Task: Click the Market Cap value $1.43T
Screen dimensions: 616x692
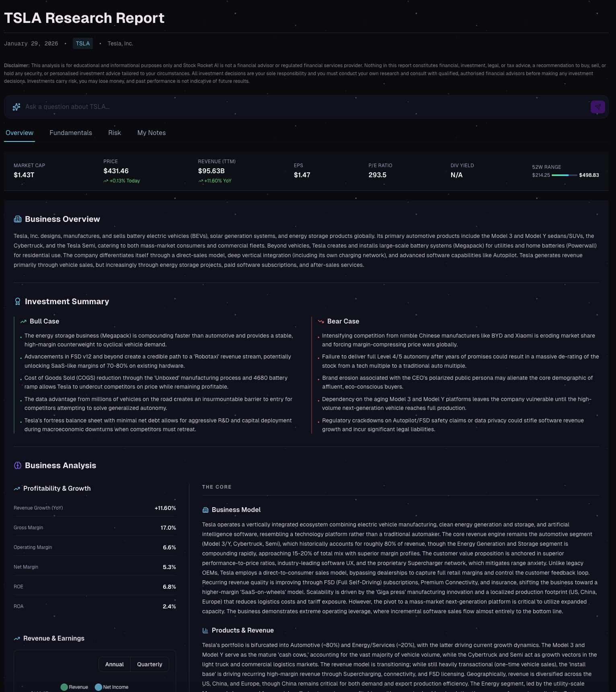Action: (24, 175)
